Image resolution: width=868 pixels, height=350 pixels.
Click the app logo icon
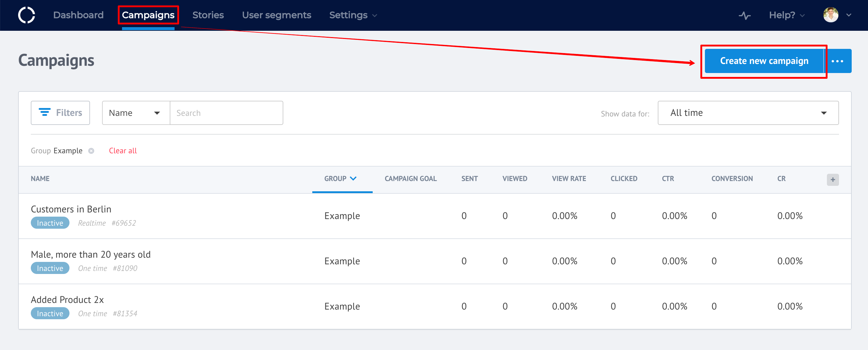tap(26, 15)
